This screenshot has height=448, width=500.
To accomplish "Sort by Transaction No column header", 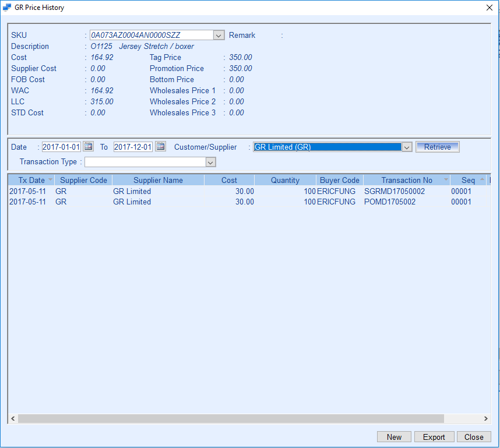I will pyautogui.click(x=407, y=180).
